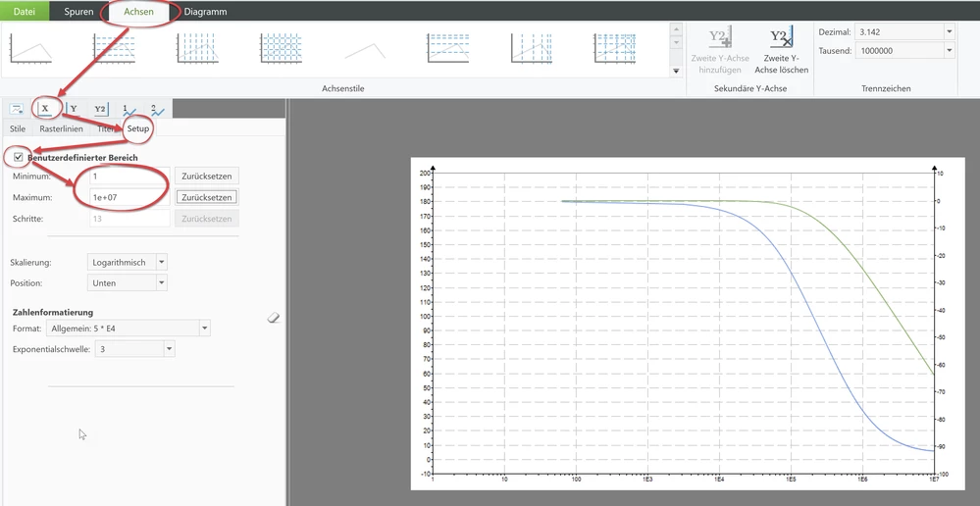980x506 pixels.
Task: Open the Position dropdown set to Unten
Action: tap(128, 283)
